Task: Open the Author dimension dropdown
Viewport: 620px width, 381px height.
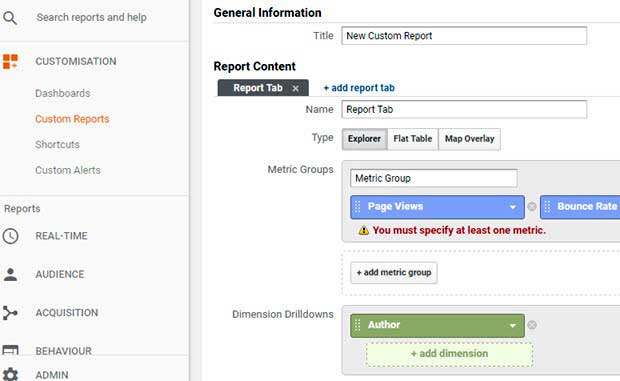Action: [x=512, y=326]
